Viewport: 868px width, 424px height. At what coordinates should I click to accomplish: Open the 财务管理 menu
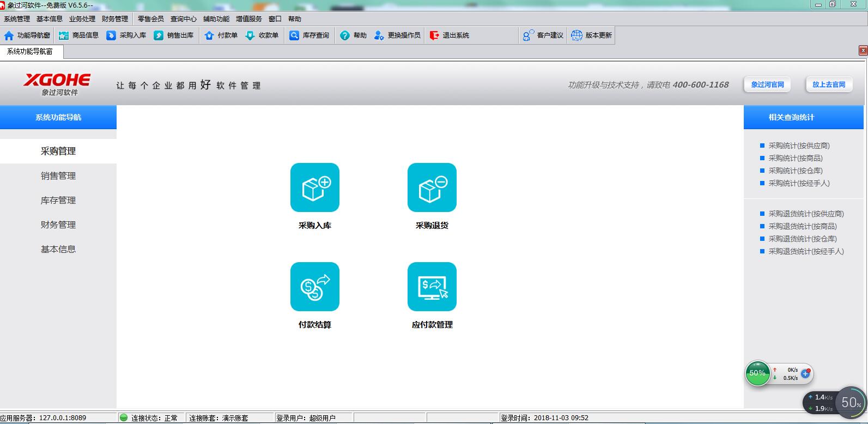(x=115, y=19)
